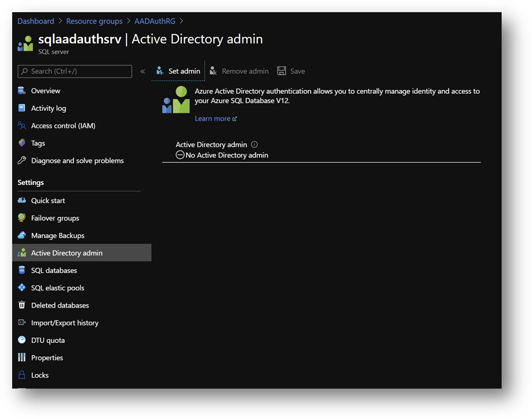Click the Quick start cloud icon
Image resolution: width=532 pixels, height=419 pixels.
pos(22,200)
